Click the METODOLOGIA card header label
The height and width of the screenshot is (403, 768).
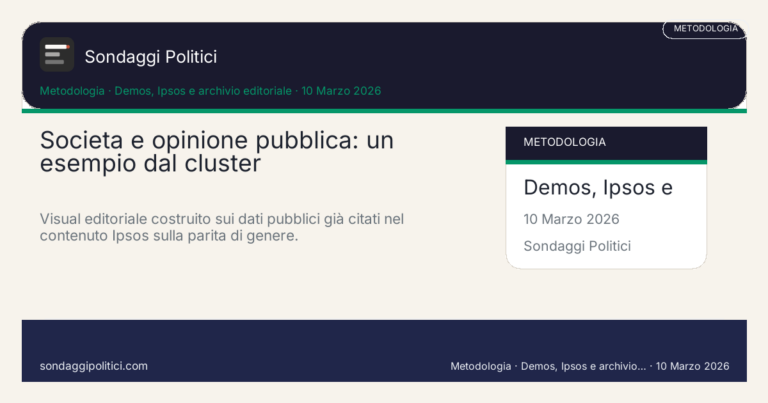(x=564, y=142)
